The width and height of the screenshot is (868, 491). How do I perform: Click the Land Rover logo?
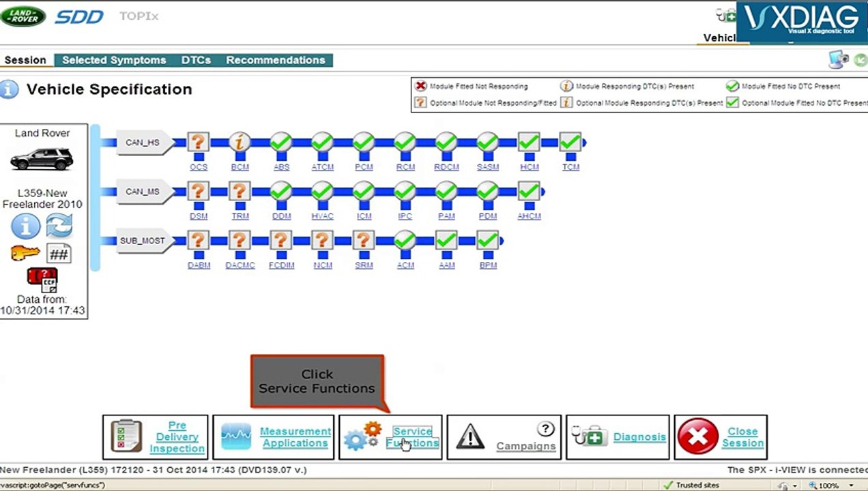pos(23,16)
